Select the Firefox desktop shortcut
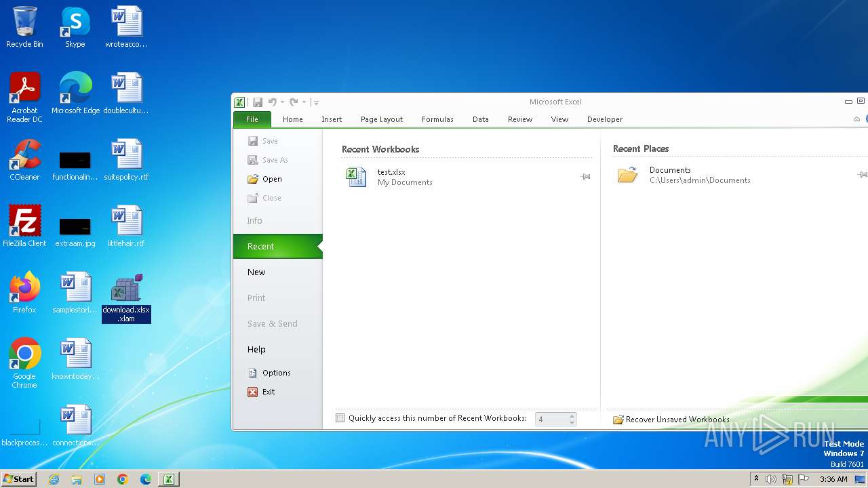 coord(24,293)
